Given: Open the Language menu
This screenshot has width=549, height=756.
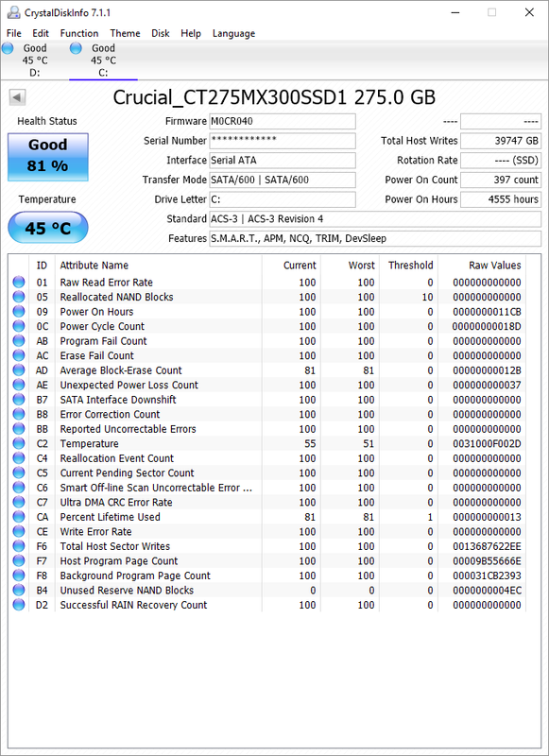Looking at the screenshot, I should 233,33.
